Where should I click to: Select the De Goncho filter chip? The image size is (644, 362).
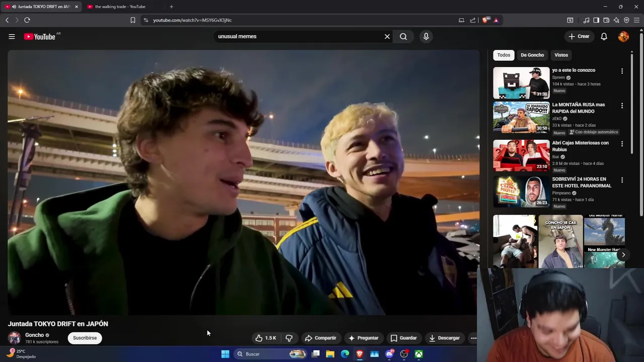tap(532, 55)
